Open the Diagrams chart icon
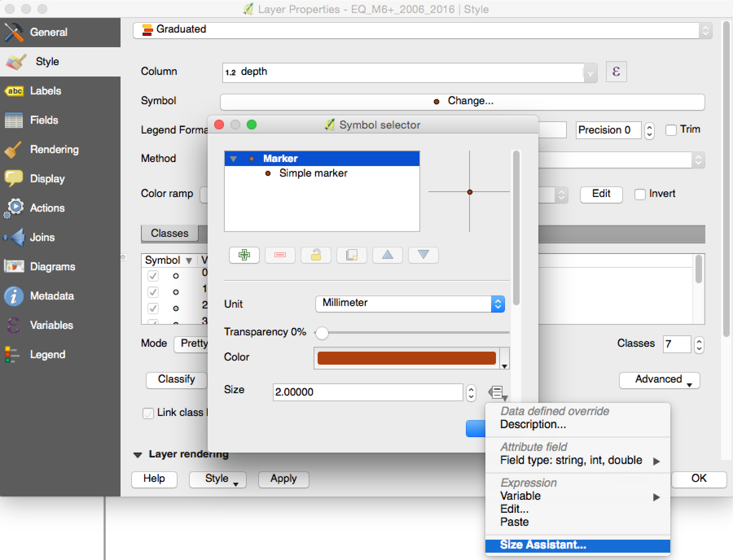Viewport: 733px width, 560px height. point(14,267)
